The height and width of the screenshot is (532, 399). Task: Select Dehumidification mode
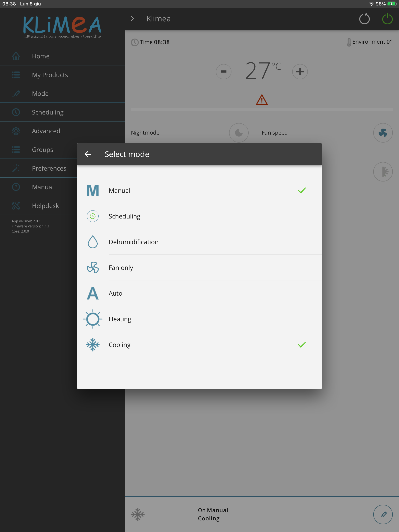coord(199,242)
